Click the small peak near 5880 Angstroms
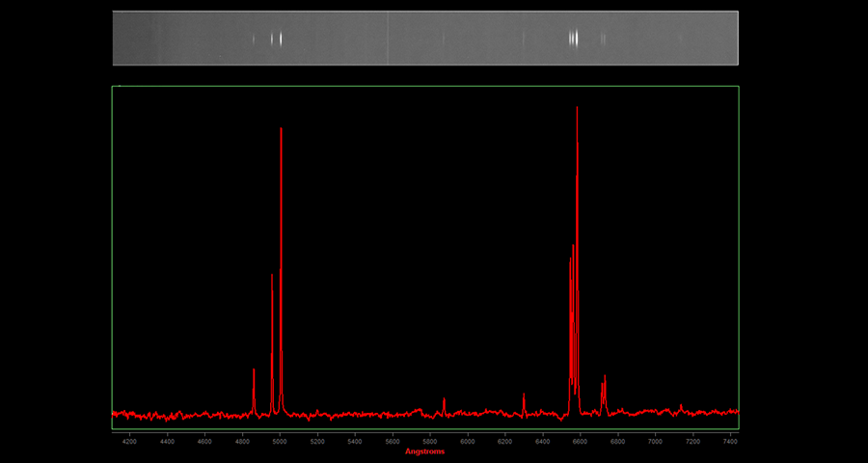868x463 pixels. coord(444,399)
